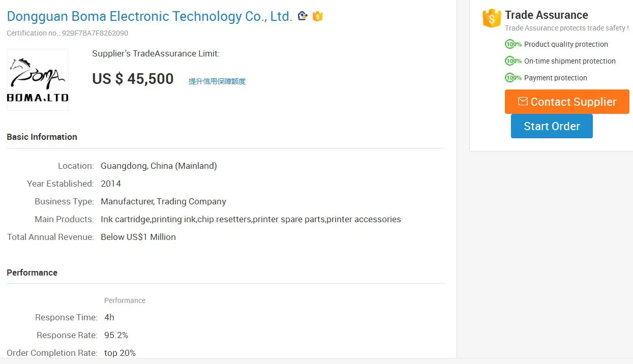Click the Main Products list text
The height and width of the screenshot is (364, 633).
251,219
